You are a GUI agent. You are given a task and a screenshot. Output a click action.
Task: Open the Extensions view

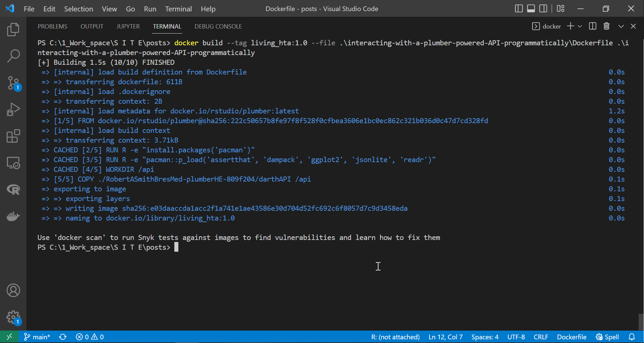[13, 136]
